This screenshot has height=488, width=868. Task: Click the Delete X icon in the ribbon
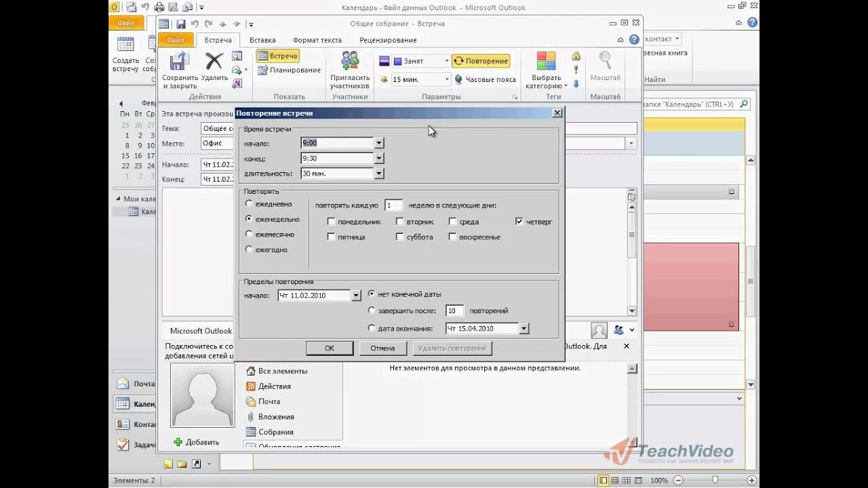coord(214,62)
